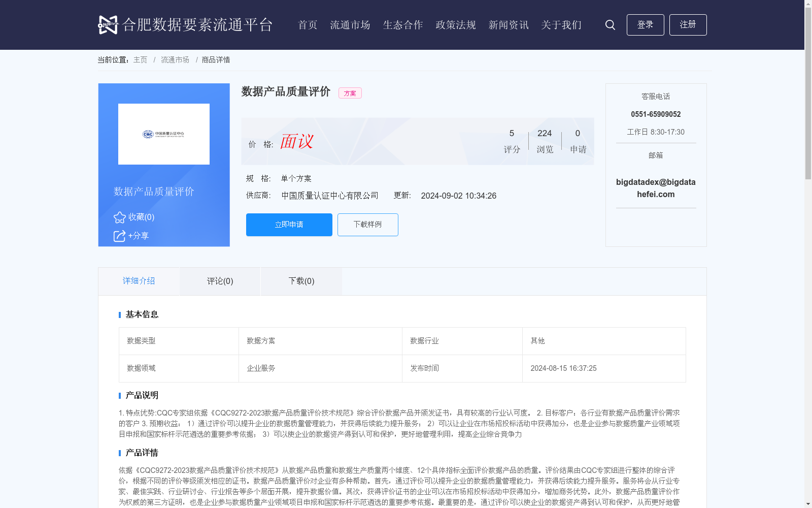Click 其他 table cell
This screenshot has height=508, width=812.
[604, 341]
